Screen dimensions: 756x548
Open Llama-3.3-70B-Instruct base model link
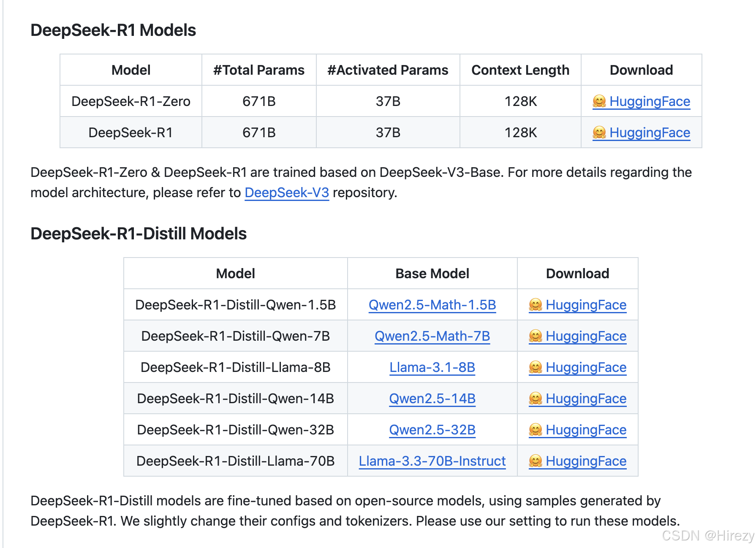tap(432, 461)
